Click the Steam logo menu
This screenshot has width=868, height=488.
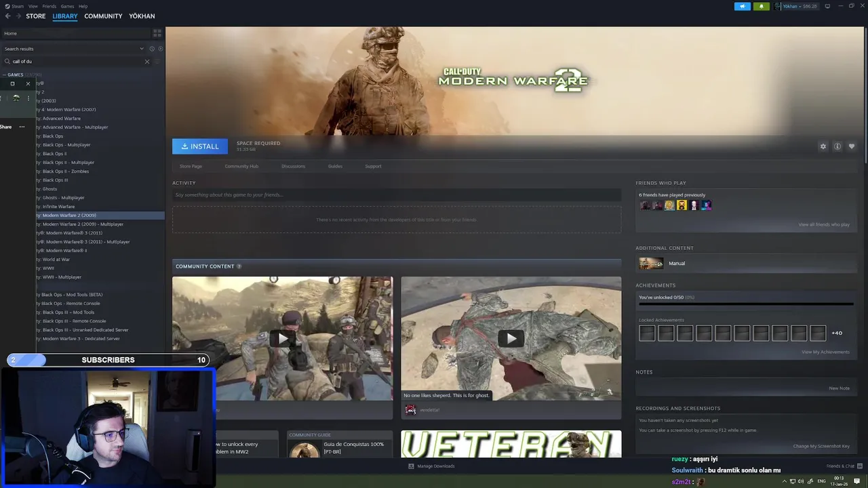click(14, 6)
